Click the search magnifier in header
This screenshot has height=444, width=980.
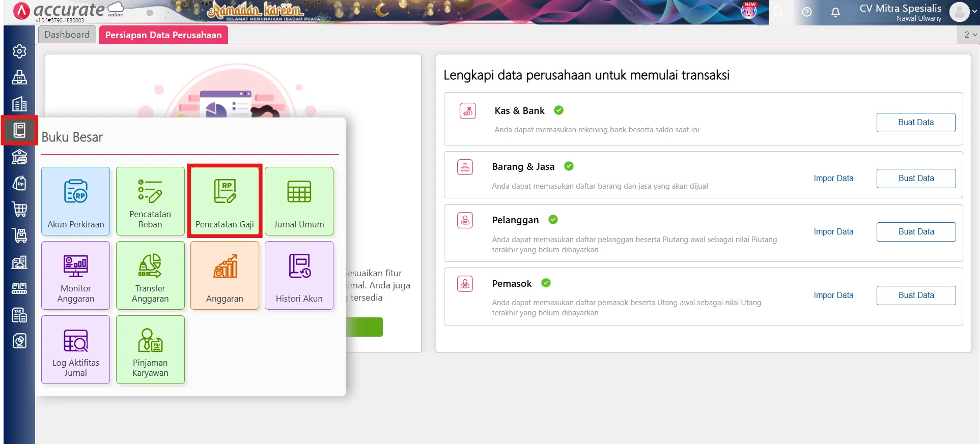(x=779, y=12)
